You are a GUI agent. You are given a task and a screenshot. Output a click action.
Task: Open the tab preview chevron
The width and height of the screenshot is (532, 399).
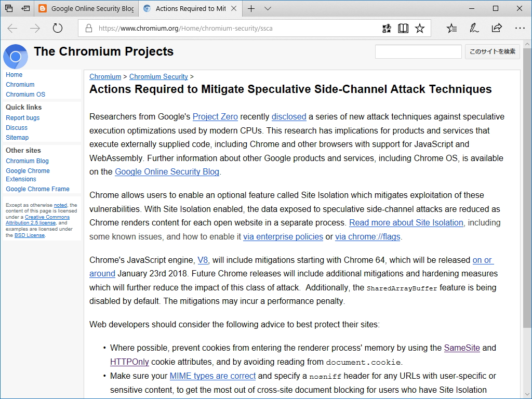coord(268,9)
